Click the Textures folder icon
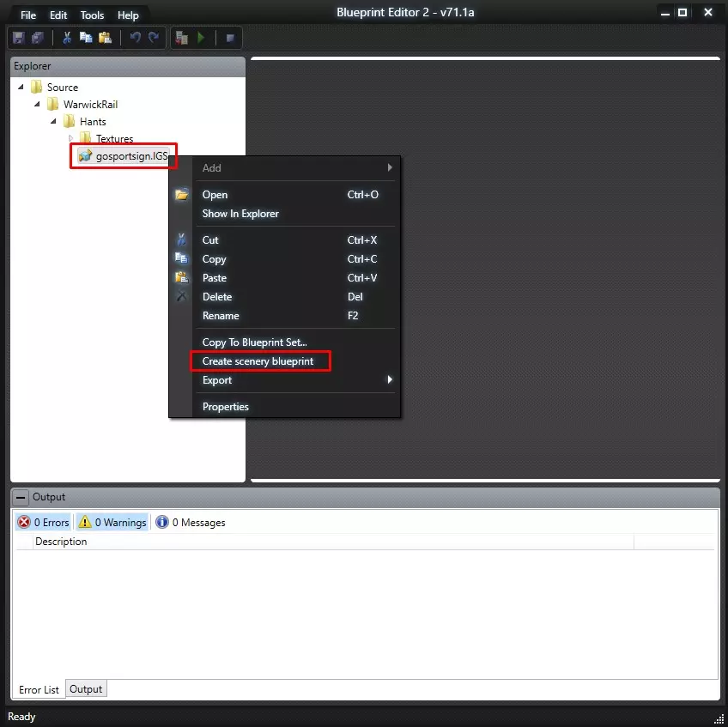Viewport: 728px width, 727px height. tap(86, 137)
